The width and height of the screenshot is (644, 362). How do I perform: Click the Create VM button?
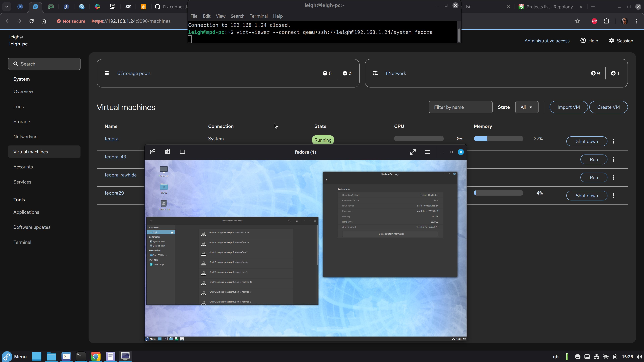click(x=608, y=107)
